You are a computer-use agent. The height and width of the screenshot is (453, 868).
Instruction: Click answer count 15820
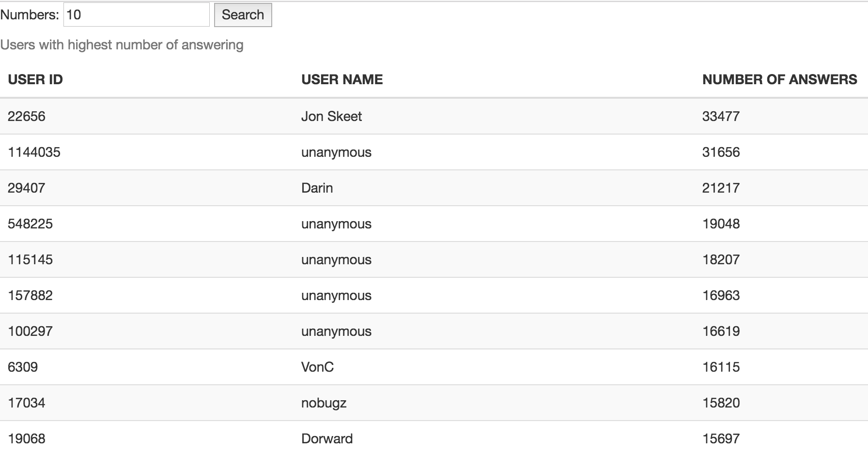721,403
